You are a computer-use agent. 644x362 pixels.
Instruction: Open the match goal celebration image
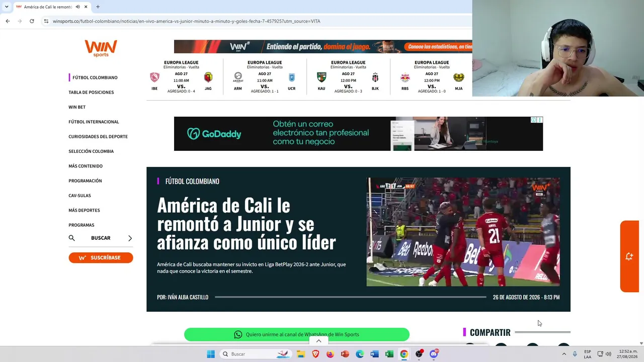tap(463, 232)
